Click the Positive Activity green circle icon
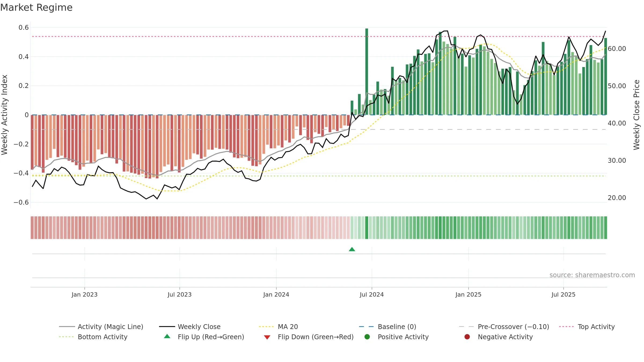 (367, 337)
